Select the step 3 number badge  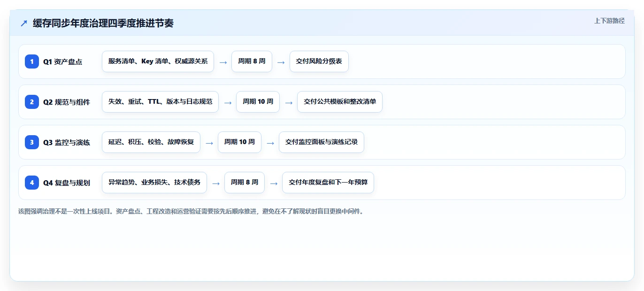pyautogui.click(x=32, y=142)
